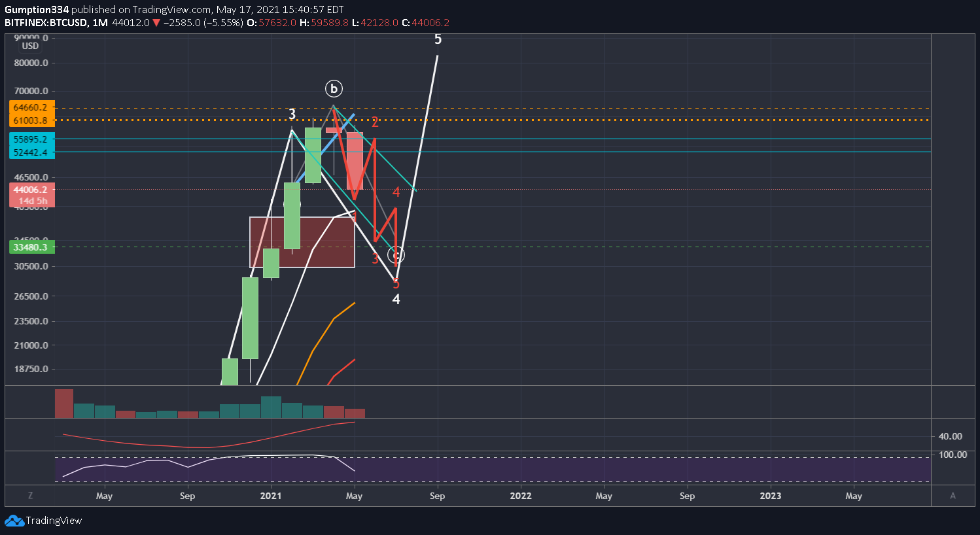Click the open value 57632.0
The height and width of the screenshot is (535, 980).
click(277, 22)
